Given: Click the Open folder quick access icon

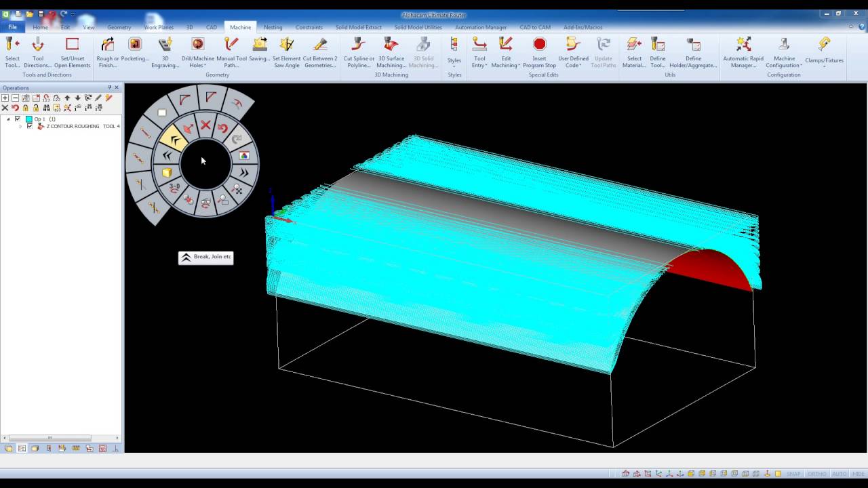Looking at the screenshot, I should (x=29, y=14).
